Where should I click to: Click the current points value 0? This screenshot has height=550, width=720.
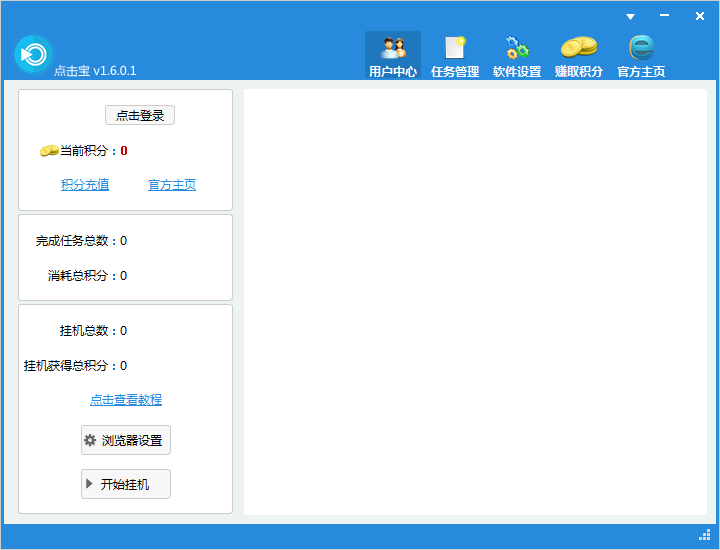point(124,151)
